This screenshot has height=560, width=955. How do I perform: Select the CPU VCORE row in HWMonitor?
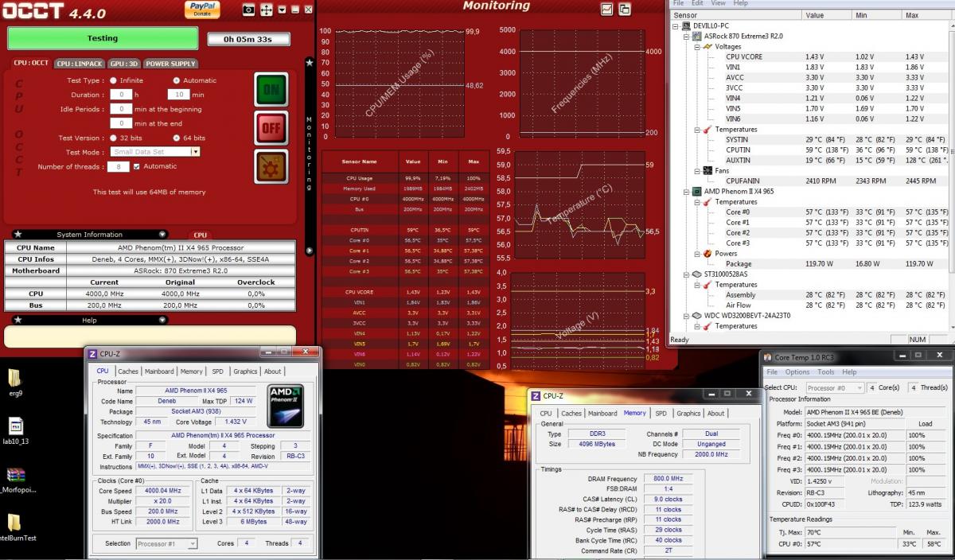[x=810, y=56]
